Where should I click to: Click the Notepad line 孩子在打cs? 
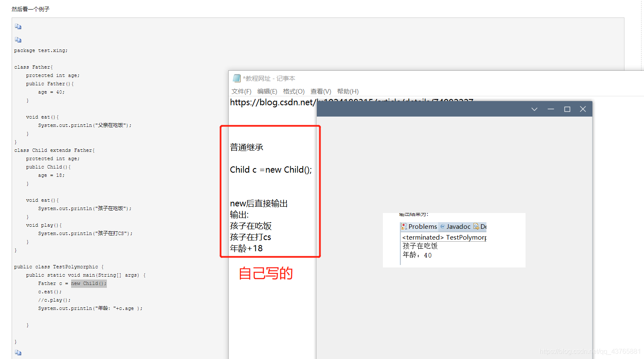250,237
